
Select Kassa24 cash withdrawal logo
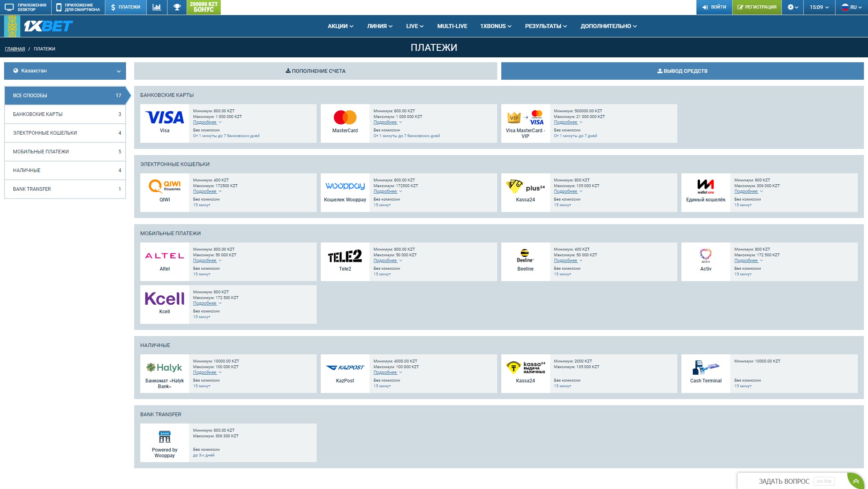[526, 367]
